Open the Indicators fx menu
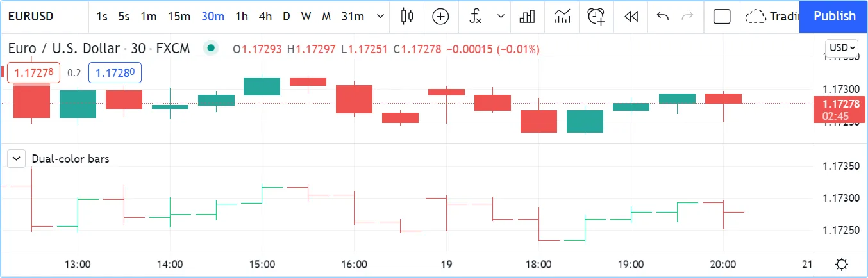The width and height of the screenshot is (868, 278). pyautogui.click(x=475, y=17)
